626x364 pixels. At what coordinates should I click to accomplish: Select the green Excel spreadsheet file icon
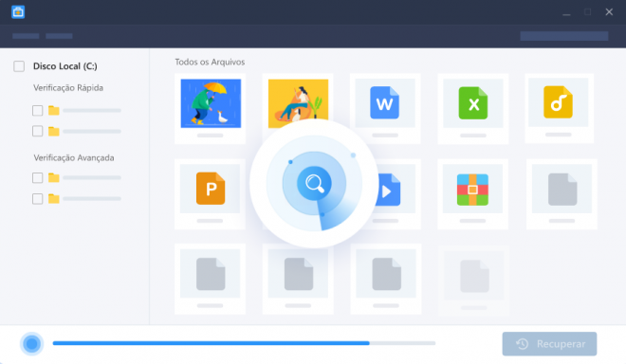[x=472, y=103]
